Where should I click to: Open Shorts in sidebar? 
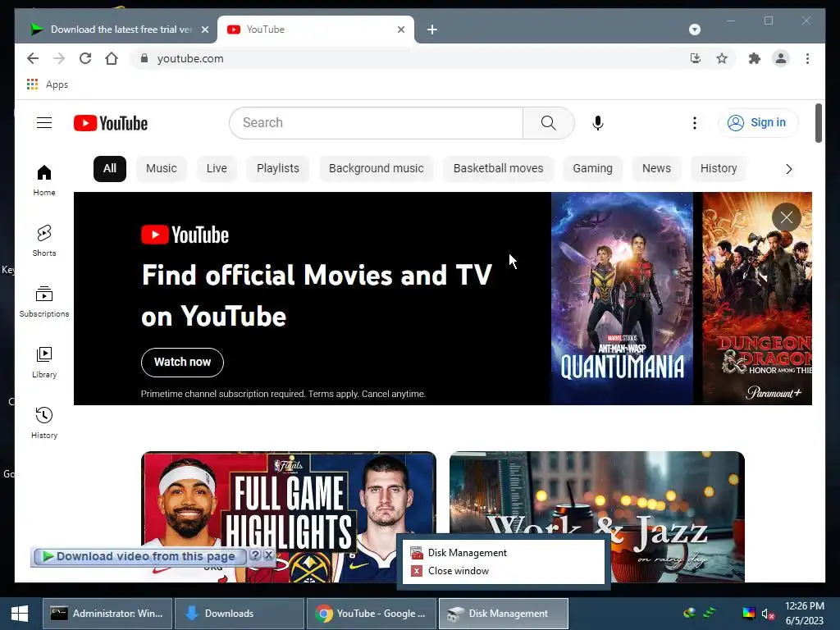(x=44, y=240)
